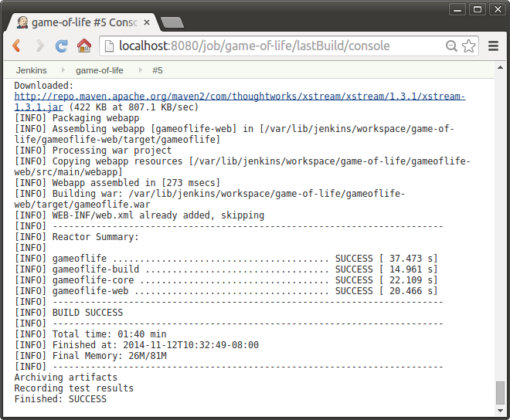
Task: Click the 'Finished: SUCCESS' line
Action: tap(60, 399)
